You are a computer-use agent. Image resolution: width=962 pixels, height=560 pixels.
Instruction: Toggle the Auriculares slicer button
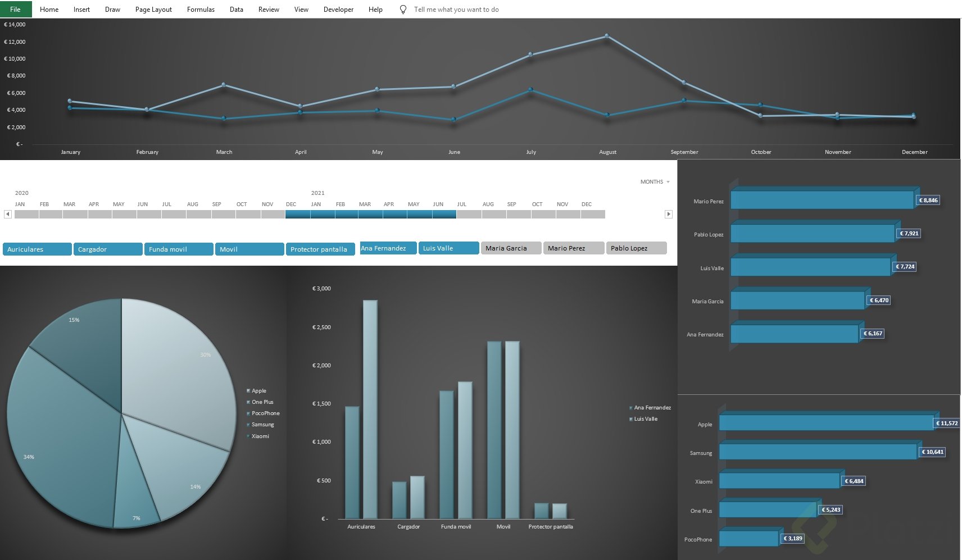(x=37, y=249)
